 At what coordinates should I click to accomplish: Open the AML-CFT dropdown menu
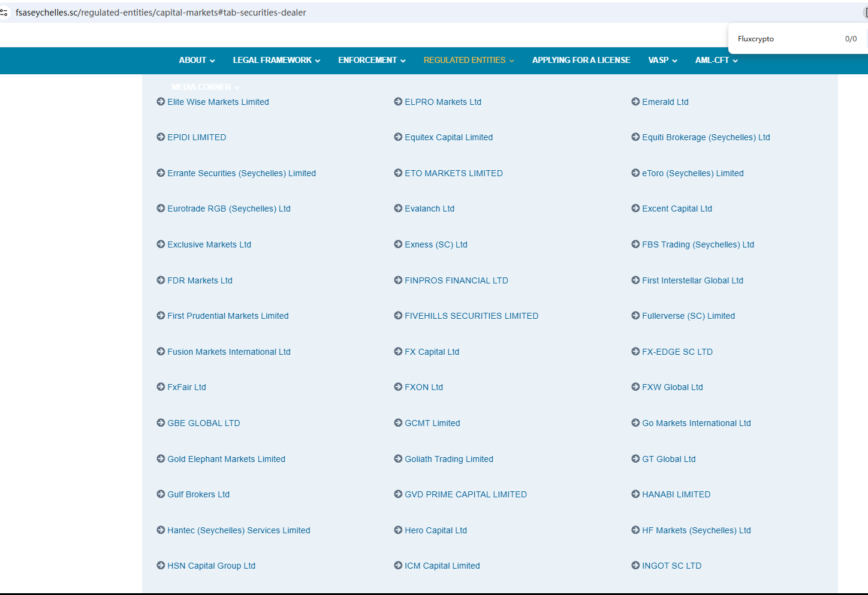click(x=716, y=61)
